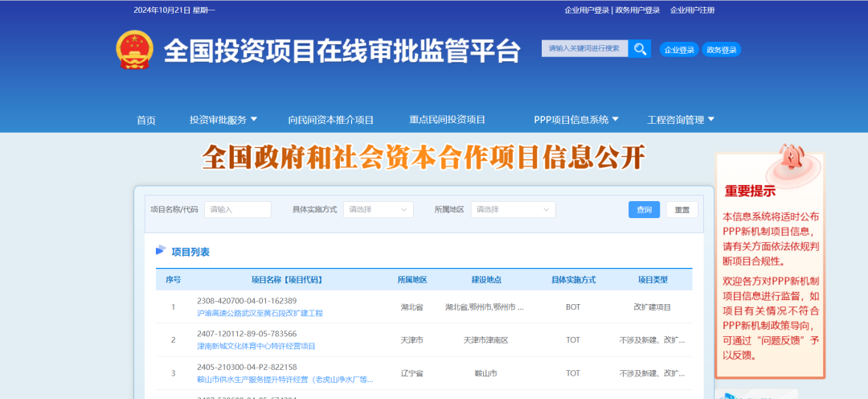This screenshot has height=399, width=868.
Task: Click the 重置 button
Action: (x=682, y=209)
